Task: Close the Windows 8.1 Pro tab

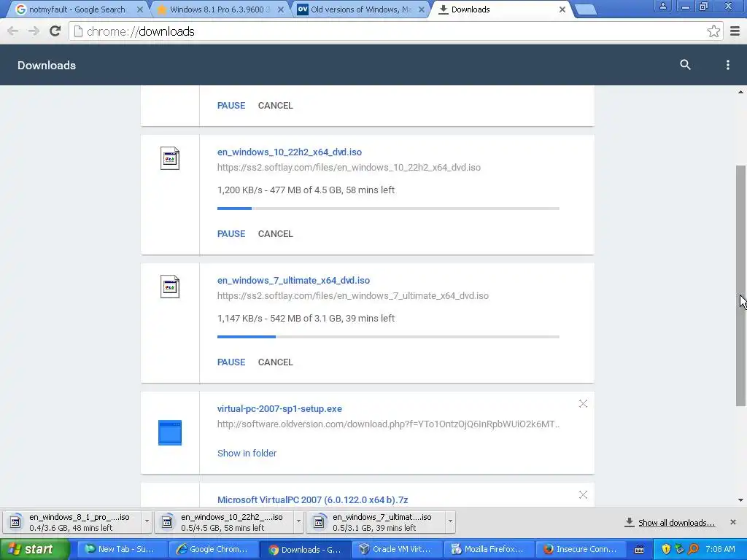Action: (281, 9)
